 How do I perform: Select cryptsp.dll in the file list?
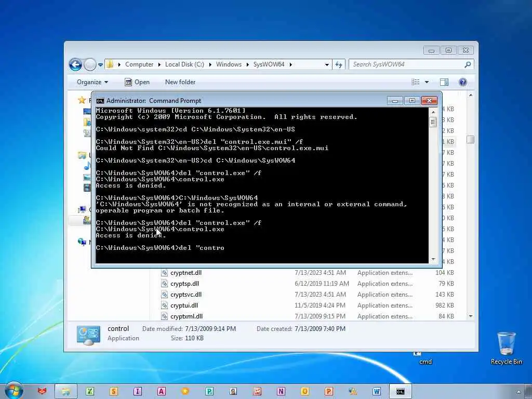[184, 284]
